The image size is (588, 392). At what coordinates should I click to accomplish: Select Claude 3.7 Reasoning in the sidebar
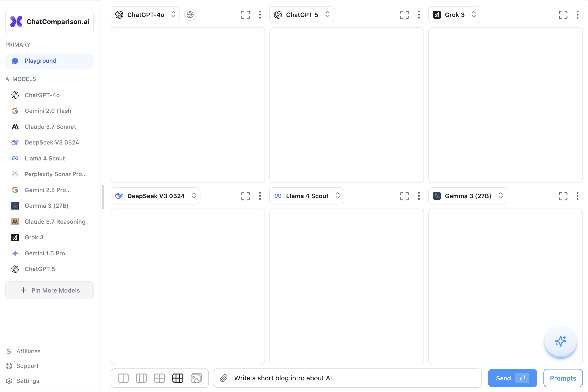55,221
